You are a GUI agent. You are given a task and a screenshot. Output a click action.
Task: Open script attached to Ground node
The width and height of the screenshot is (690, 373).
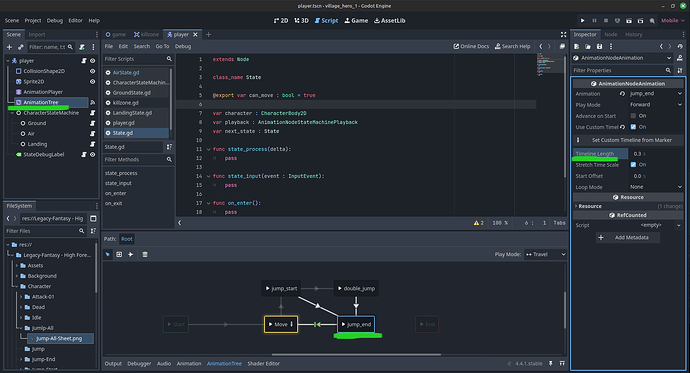pyautogui.click(x=92, y=123)
